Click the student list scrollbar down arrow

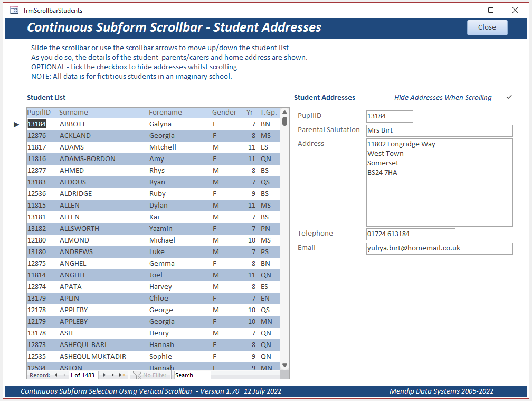click(x=284, y=366)
